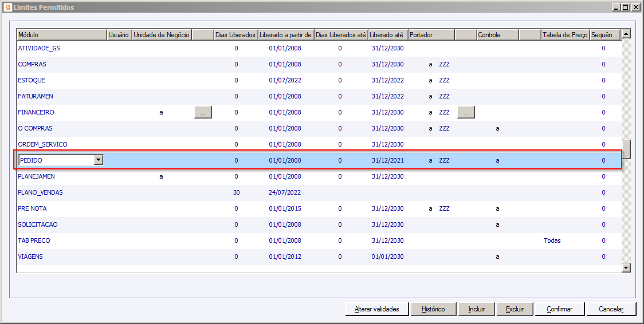The image size is (644, 324).
Task: Click the 31/12/2022 date in ESTOQUE row
Action: point(388,80)
